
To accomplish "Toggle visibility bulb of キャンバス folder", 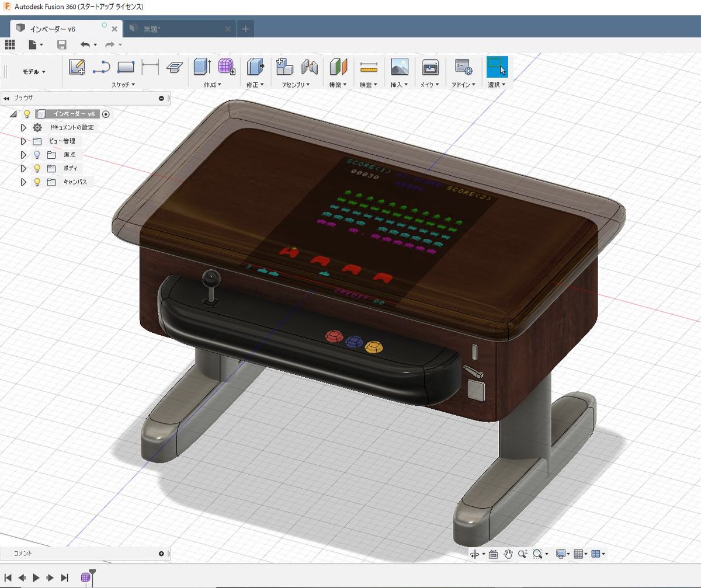I will click(x=37, y=182).
